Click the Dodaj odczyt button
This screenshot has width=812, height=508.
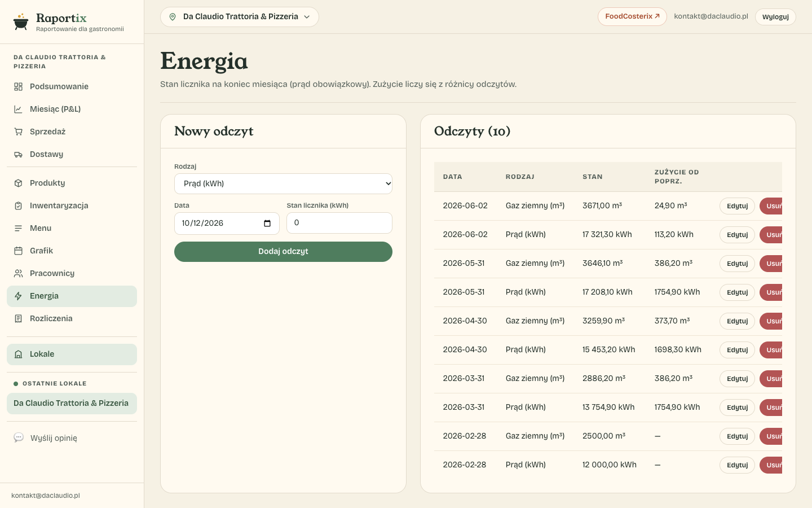[x=283, y=252]
